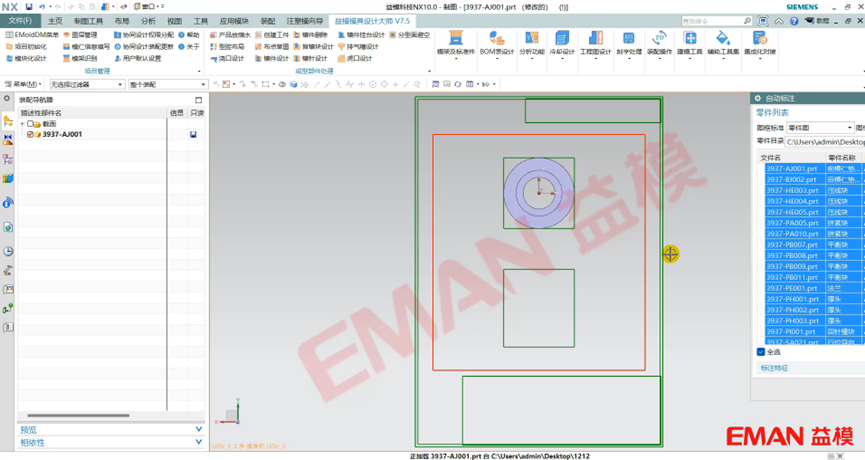Switch to the 分析 ribbon tab
865x460 pixels.
148,20
